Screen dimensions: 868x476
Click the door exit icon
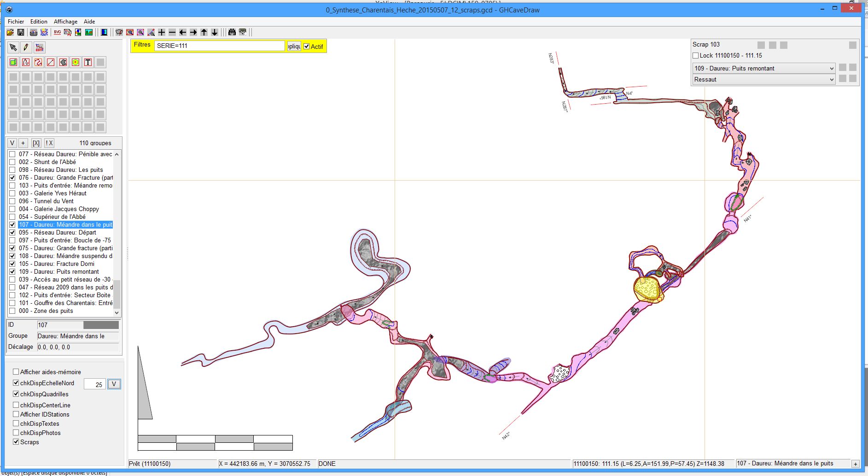104,32
